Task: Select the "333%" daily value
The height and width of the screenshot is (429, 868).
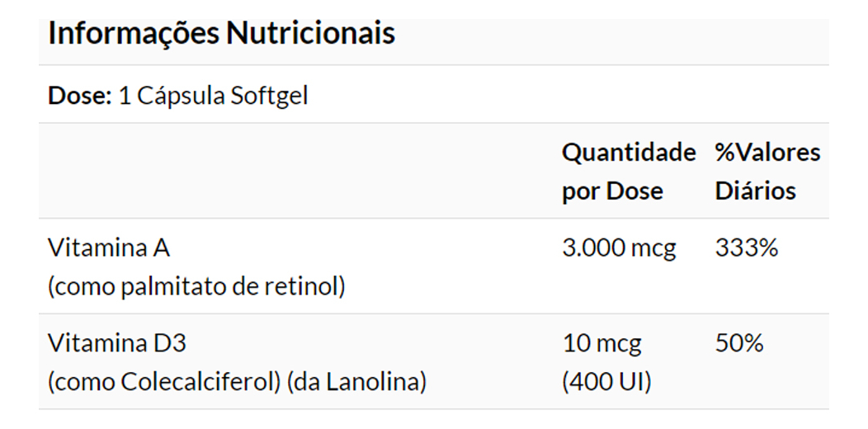Action: pos(746,247)
